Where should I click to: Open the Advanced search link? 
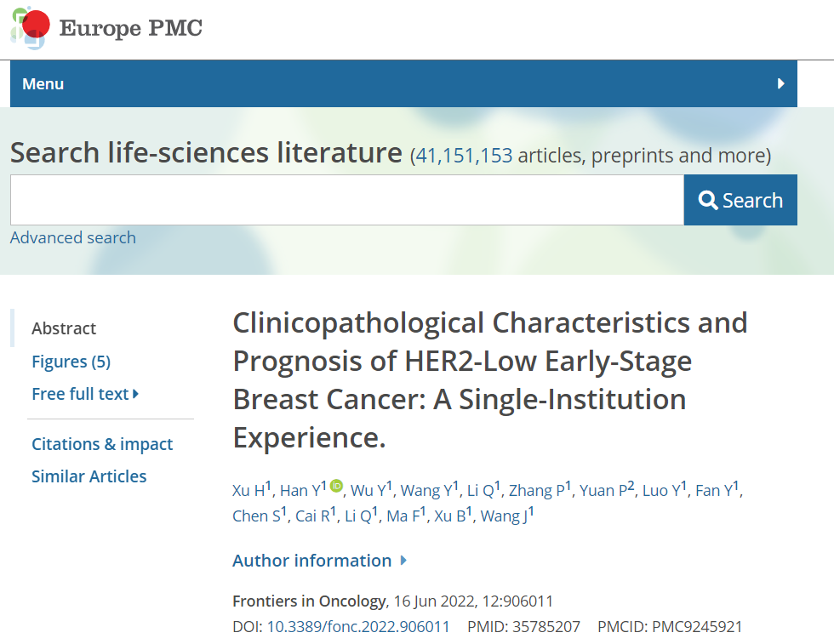pyautogui.click(x=73, y=237)
